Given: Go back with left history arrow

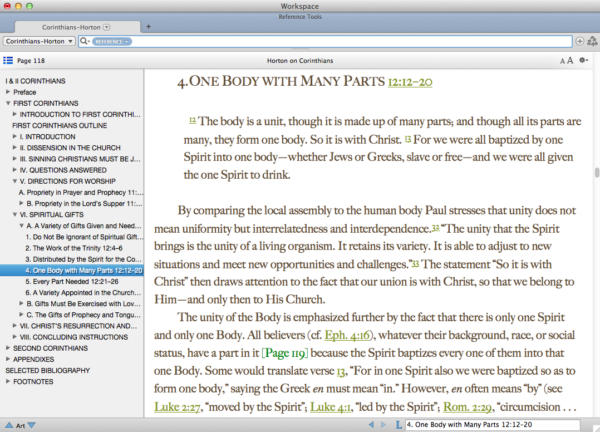Looking at the screenshot, I should [371, 425].
